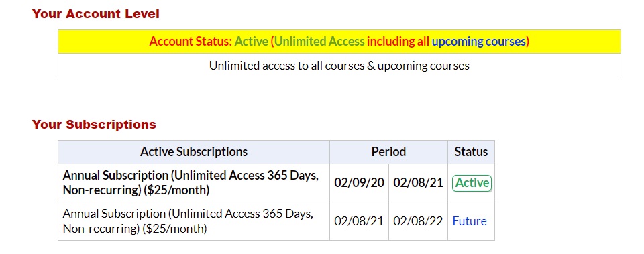Open the upcoming courses link

(478, 42)
